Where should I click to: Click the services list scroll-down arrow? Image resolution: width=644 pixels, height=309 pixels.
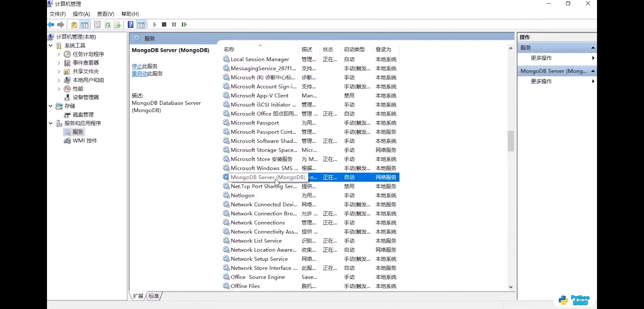(x=511, y=287)
